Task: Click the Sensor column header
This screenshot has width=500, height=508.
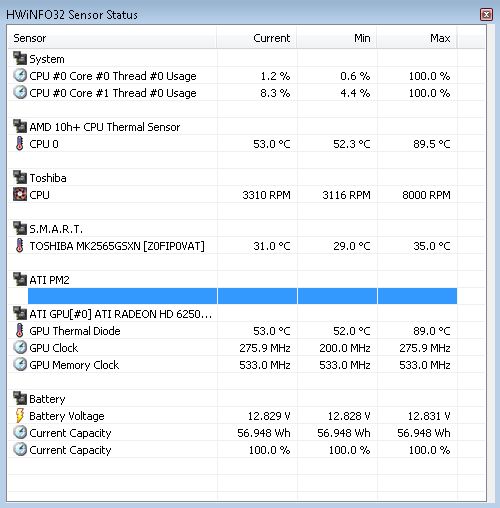Action: (112, 38)
